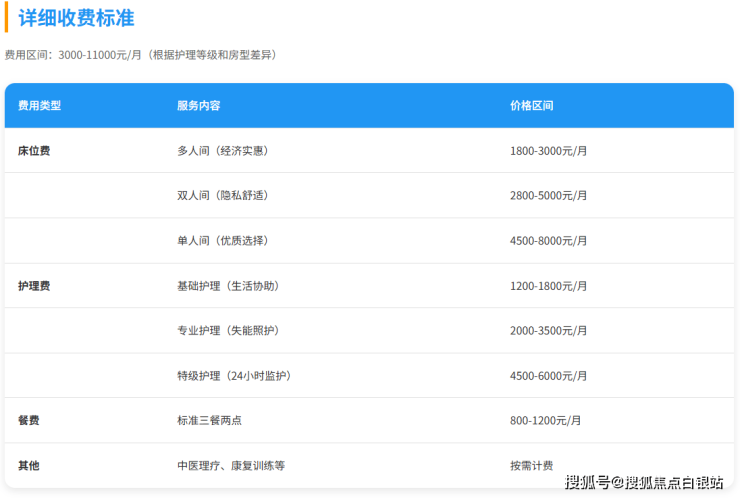Select the 单人间（优质选择）cell
Screen dimensions: 740x498
click(222, 241)
